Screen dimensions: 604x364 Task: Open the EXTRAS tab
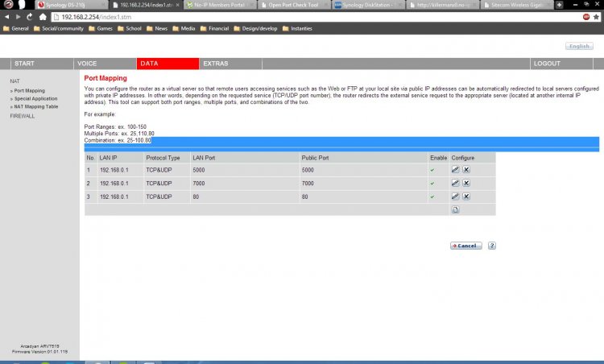(215, 63)
